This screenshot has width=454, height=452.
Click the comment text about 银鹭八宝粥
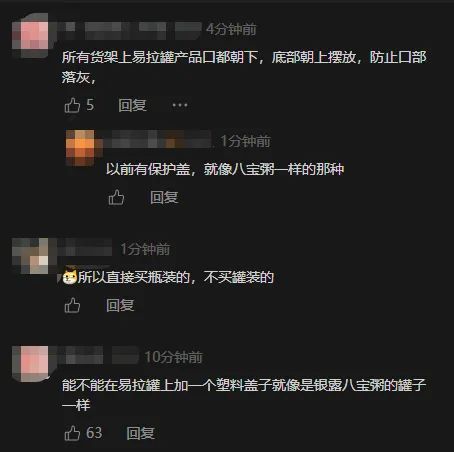tap(244, 395)
